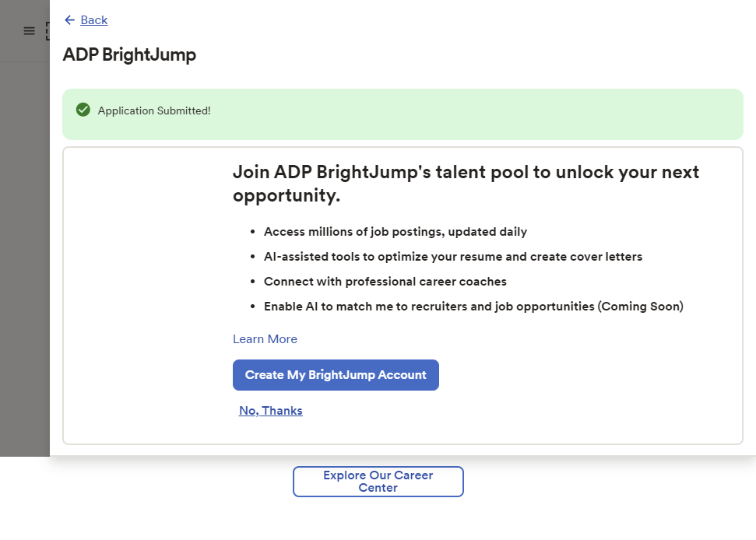This screenshot has height=540, width=756.
Task: Click the Back arrow icon
Action: (69, 20)
